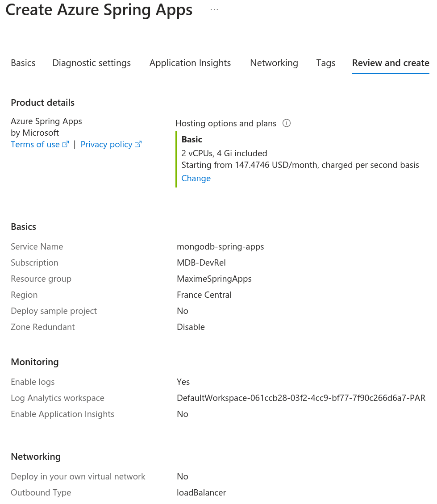Click the MaximeSpringApps resource group value
The height and width of the screenshot is (504, 437).
[214, 279]
